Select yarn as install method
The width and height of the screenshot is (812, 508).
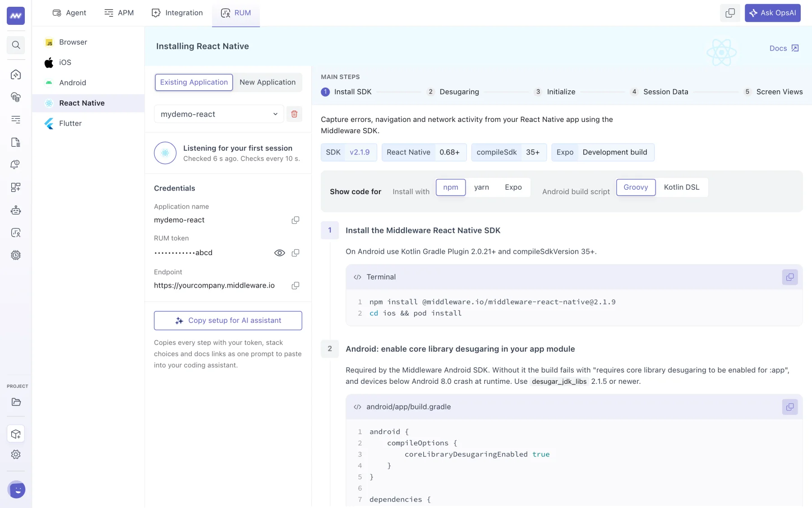481,187
